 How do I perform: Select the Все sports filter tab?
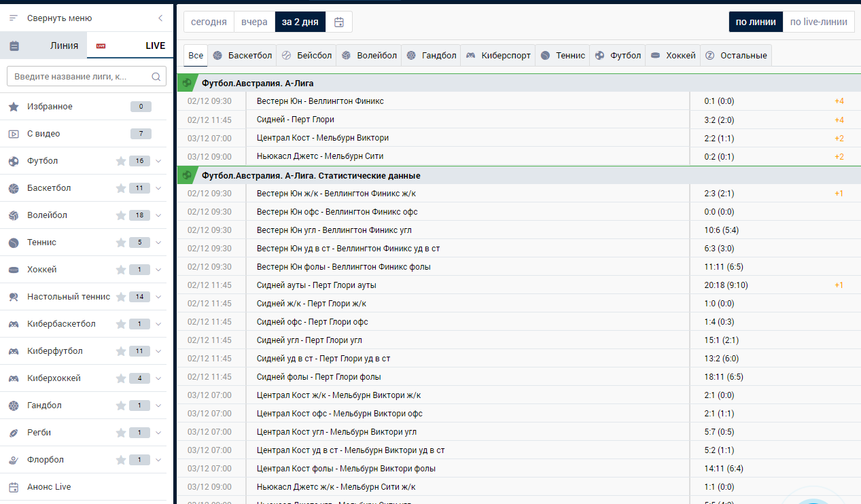click(x=196, y=56)
